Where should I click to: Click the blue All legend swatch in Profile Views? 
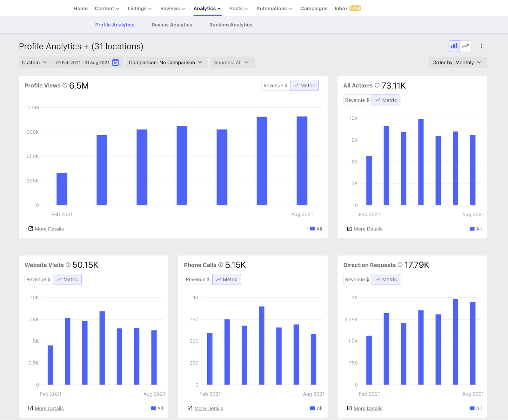coord(312,229)
